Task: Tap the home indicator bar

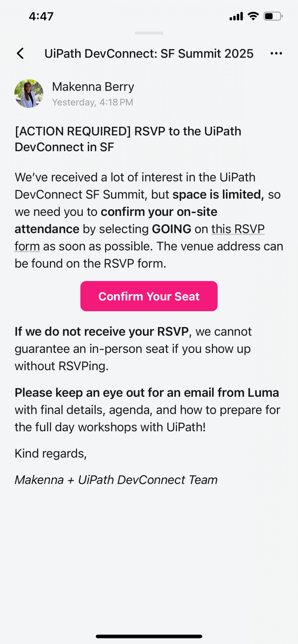Action: (x=149, y=636)
